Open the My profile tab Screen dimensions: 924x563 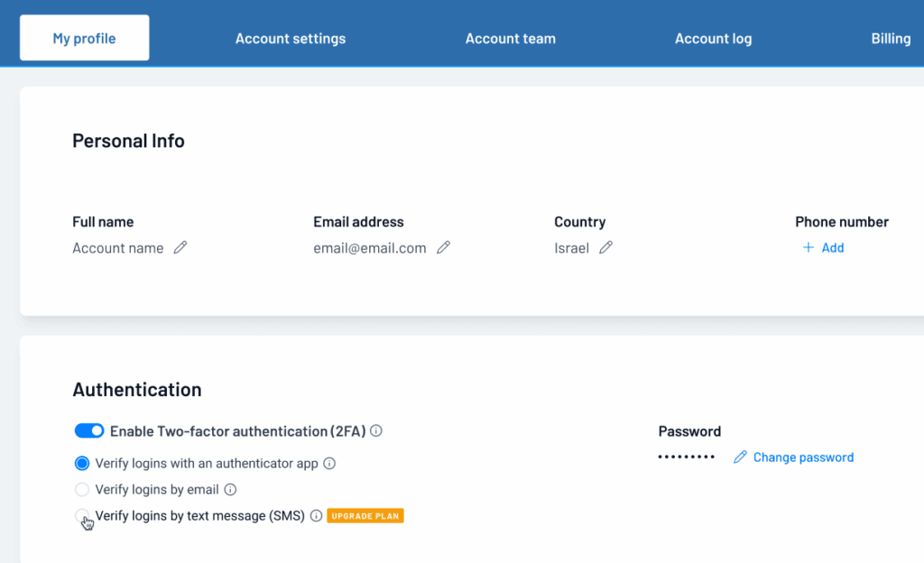tap(85, 39)
